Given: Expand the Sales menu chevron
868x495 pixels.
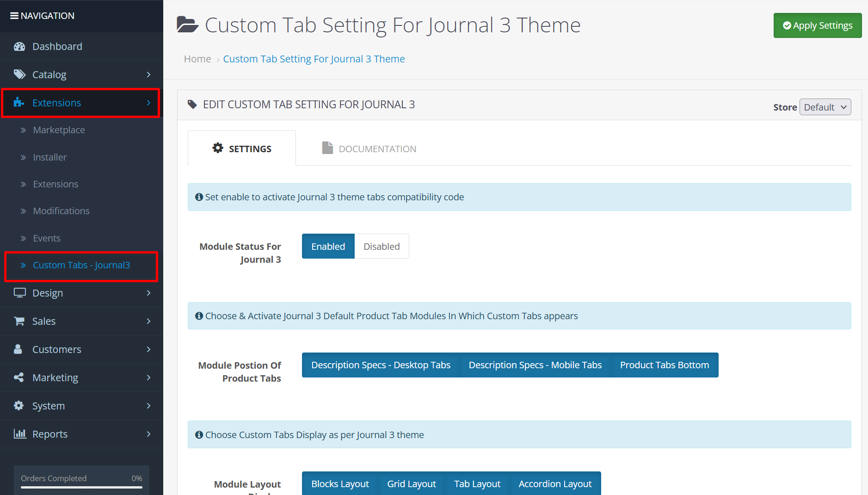Looking at the screenshot, I should (x=148, y=321).
